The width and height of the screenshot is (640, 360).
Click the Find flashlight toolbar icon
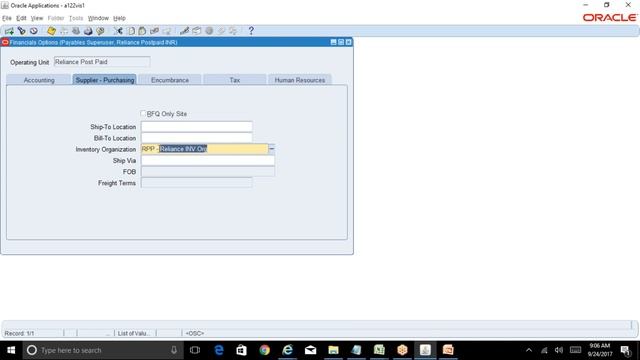tap(22, 31)
